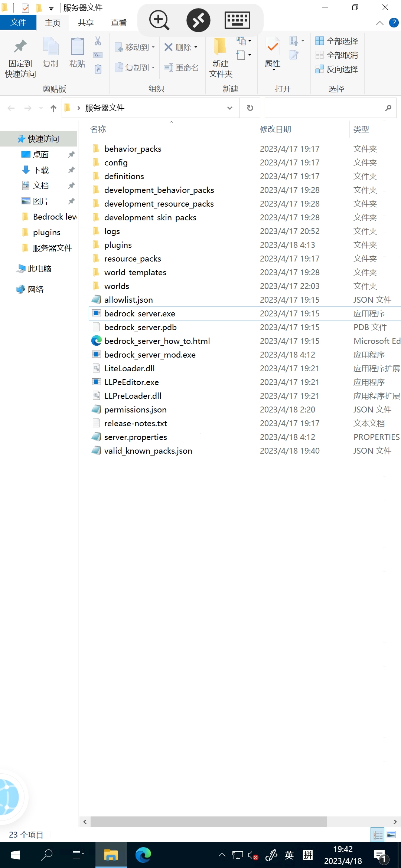Collapse the ribbon with the chevron
Screen dimensions: 401x868
[x=379, y=23]
